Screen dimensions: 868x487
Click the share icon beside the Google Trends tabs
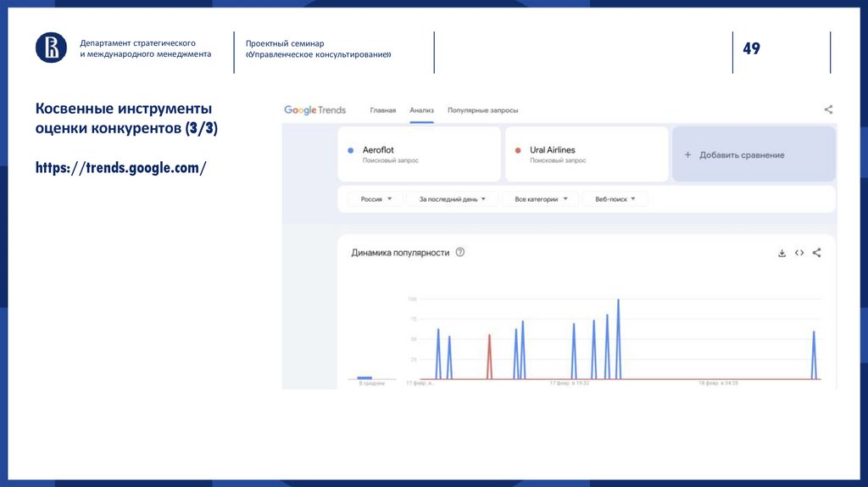coord(828,109)
